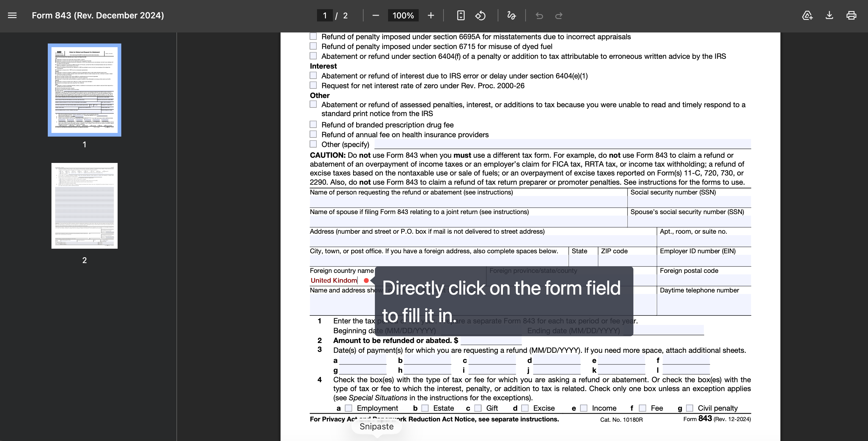Click the 100% zoom level field
This screenshot has width=868, height=441.
[403, 16]
